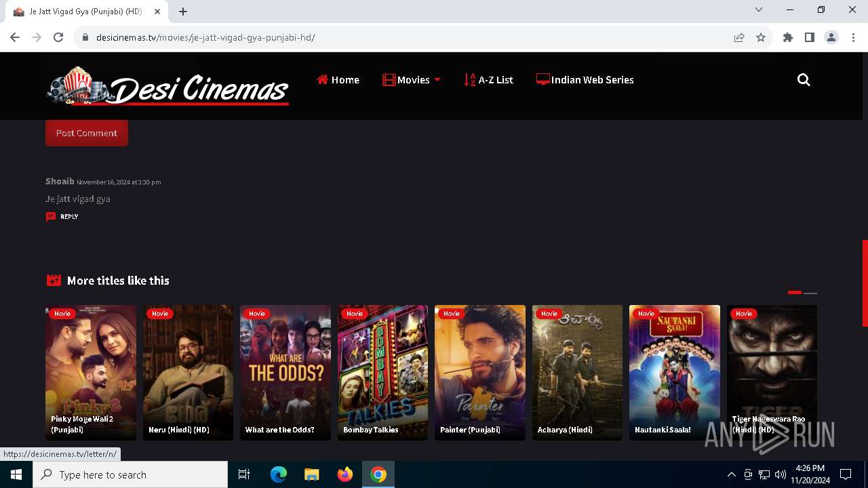Open the Chrome profile avatar
Viewport: 868px width, 488px height.
click(831, 37)
